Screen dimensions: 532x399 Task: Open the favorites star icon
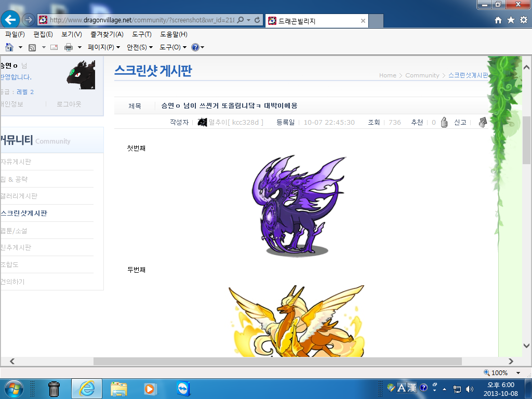click(511, 20)
